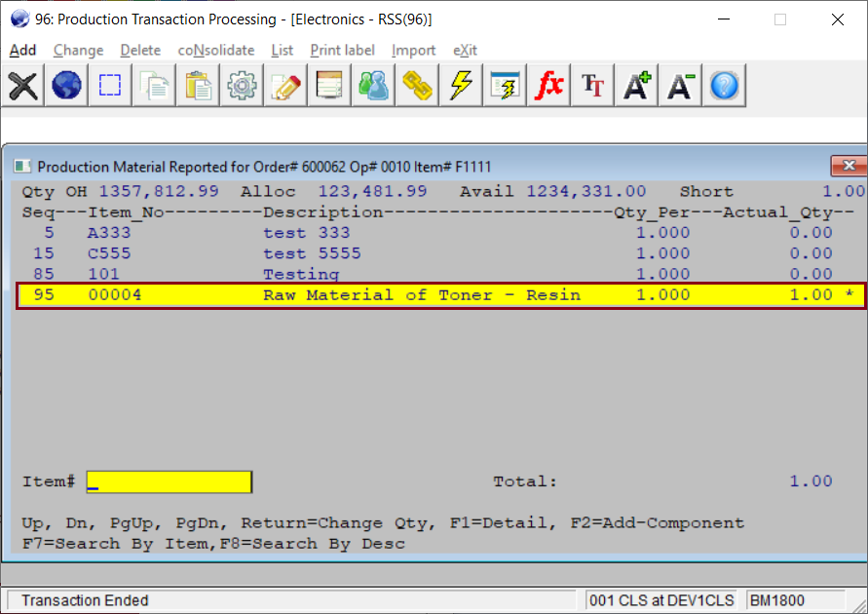Screen dimensions: 868x614
Task: Click the Production Material window title icon
Action: (22, 166)
